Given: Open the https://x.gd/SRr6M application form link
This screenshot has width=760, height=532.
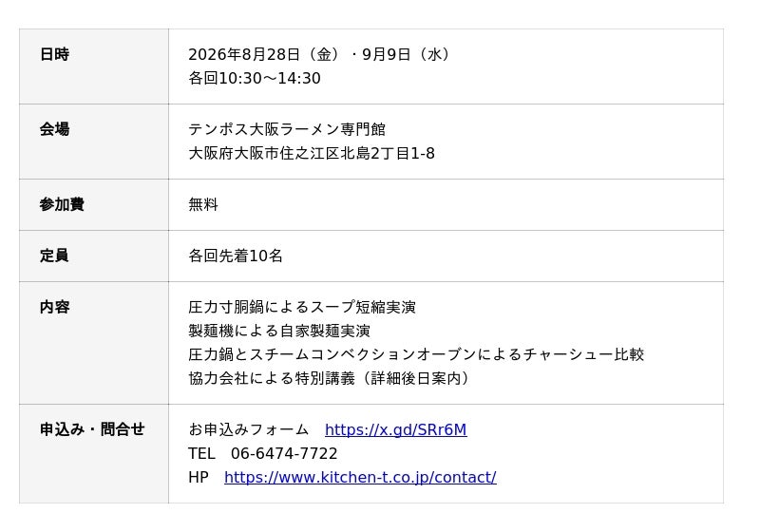Looking at the screenshot, I should pos(395,429).
